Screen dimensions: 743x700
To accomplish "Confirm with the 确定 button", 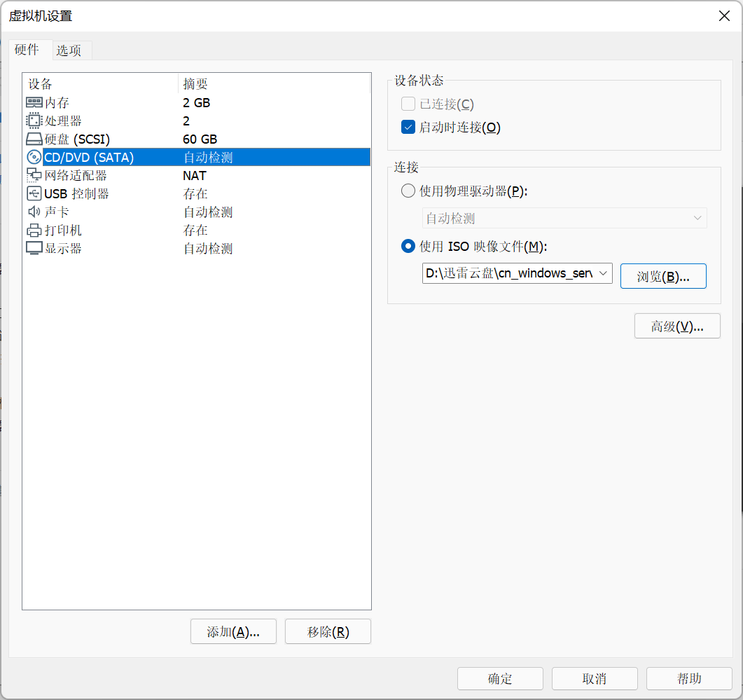I will coord(500,679).
